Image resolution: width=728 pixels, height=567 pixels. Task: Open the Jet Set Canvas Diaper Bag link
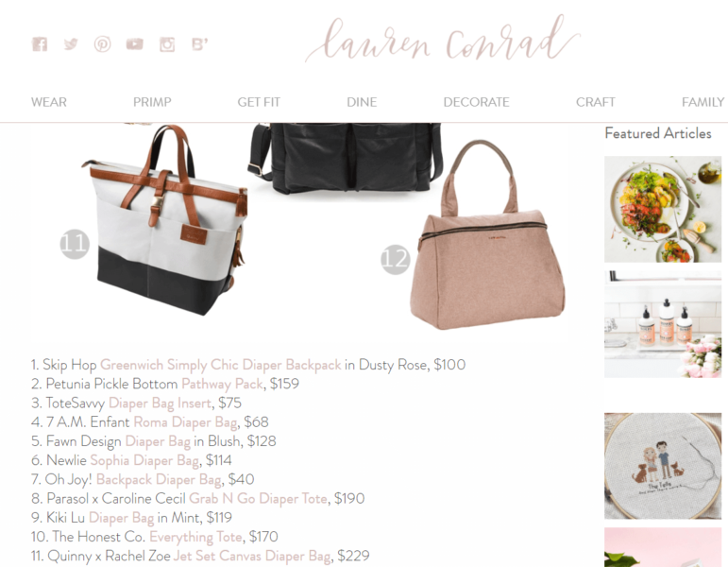tap(252, 556)
